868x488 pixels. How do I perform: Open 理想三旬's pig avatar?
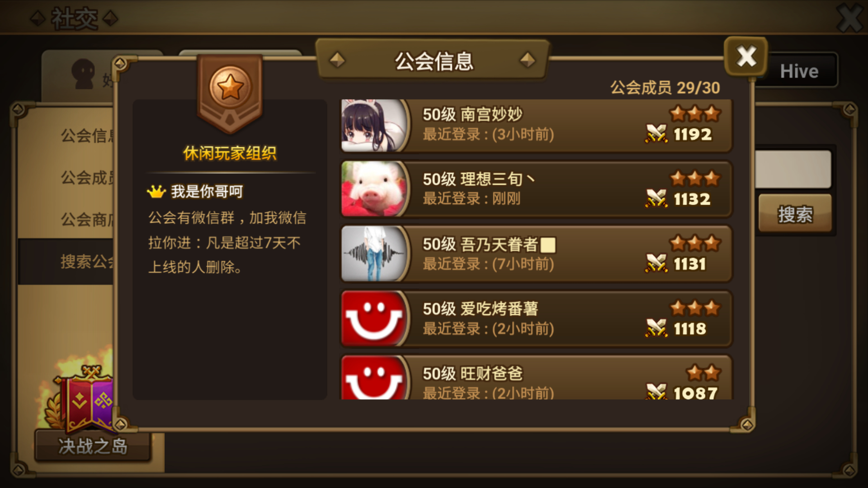[x=374, y=189]
